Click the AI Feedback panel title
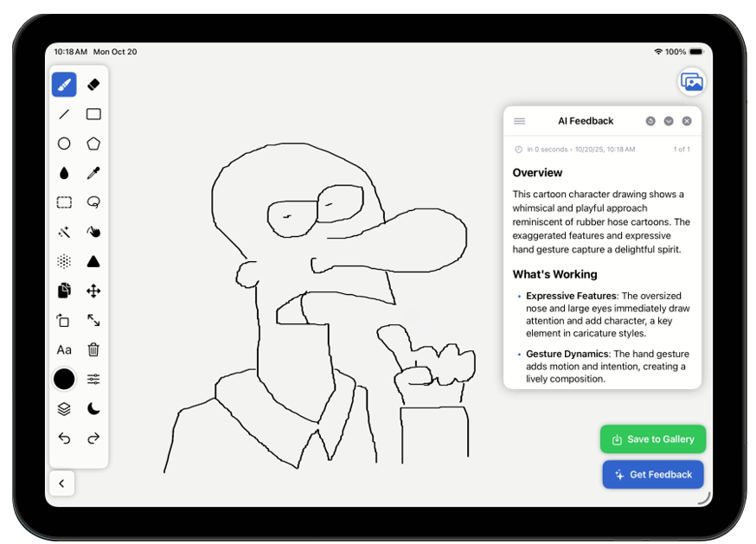This screenshot has height=544, width=756. tap(586, 121)
